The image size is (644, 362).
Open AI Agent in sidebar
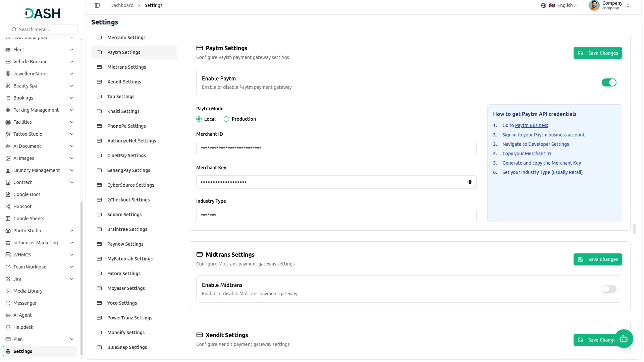click(x=40, y=315)
